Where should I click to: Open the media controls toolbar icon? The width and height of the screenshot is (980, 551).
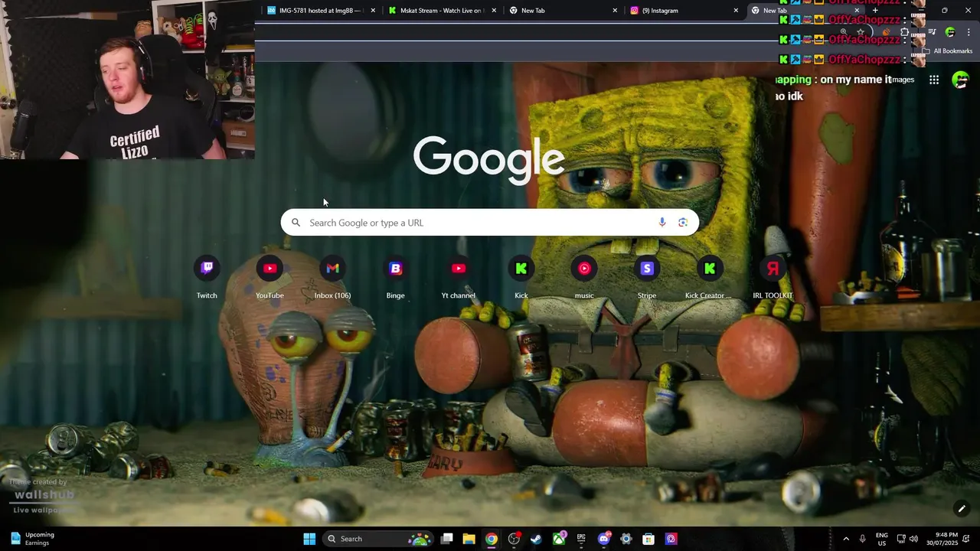point(932,32)
